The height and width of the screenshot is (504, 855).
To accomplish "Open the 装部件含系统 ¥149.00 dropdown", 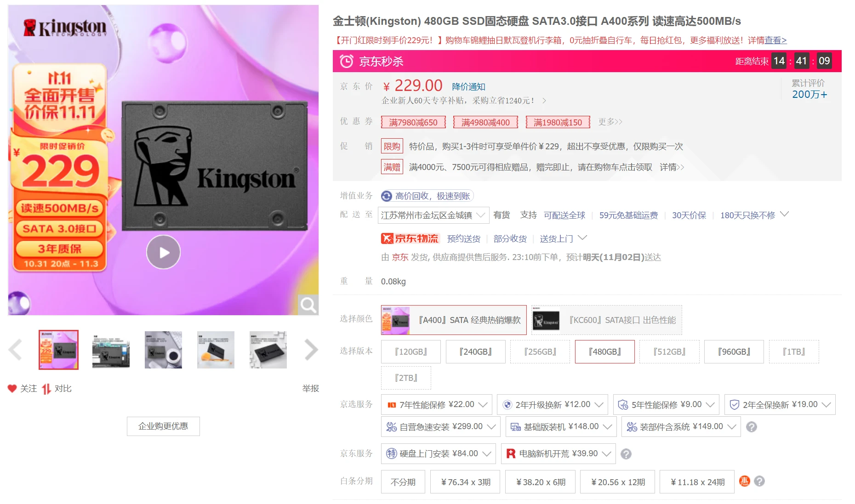I will 681,426.
